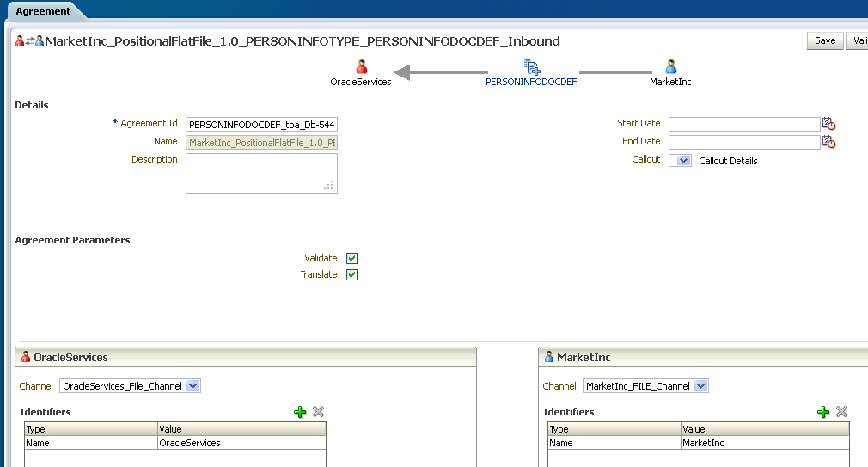Image resolution: width=868 pixels, height=467 pixels.
Task: Open the End Date calendar picker
Action: (828, 142)
